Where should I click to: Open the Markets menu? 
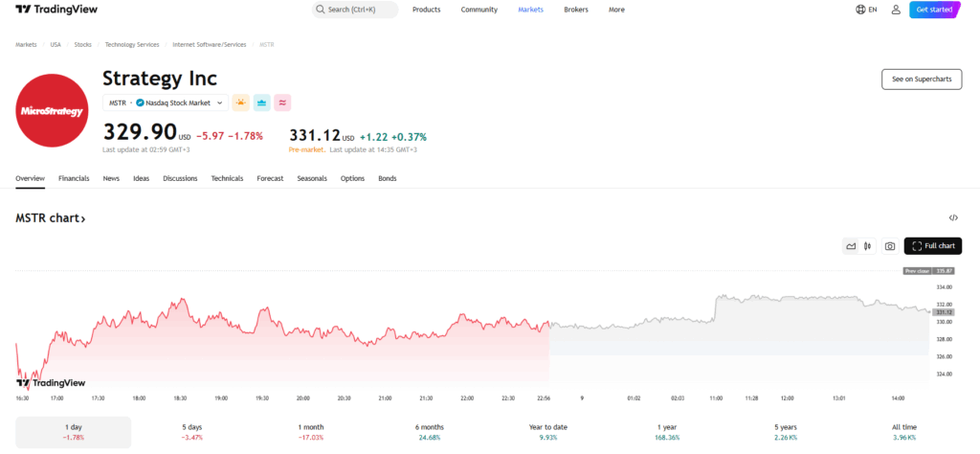530,10
